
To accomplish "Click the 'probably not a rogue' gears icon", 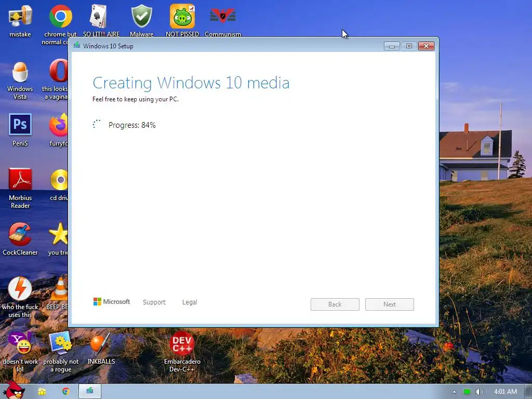I will [x=60, y=343].
